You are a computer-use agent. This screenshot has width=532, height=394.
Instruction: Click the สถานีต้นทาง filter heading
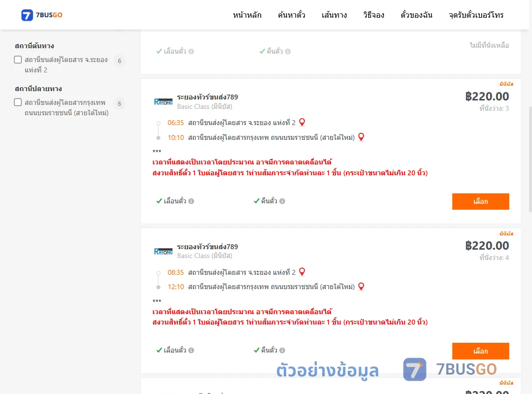pos(34,46)
